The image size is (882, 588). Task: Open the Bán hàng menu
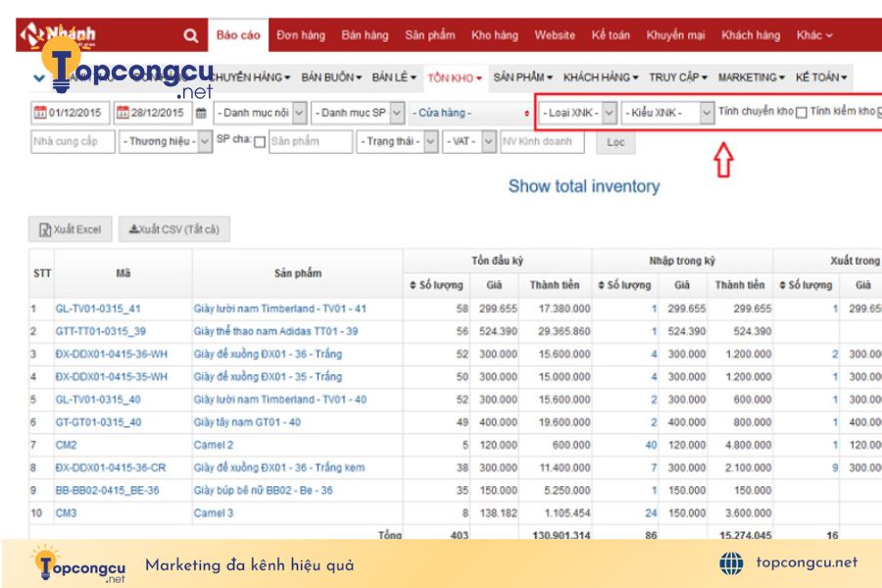coord(366,35)
